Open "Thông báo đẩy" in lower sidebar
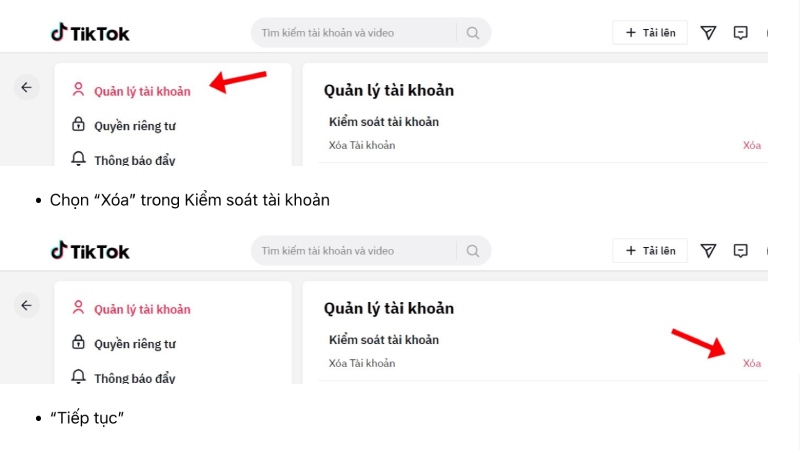 [x=134, y=378]
